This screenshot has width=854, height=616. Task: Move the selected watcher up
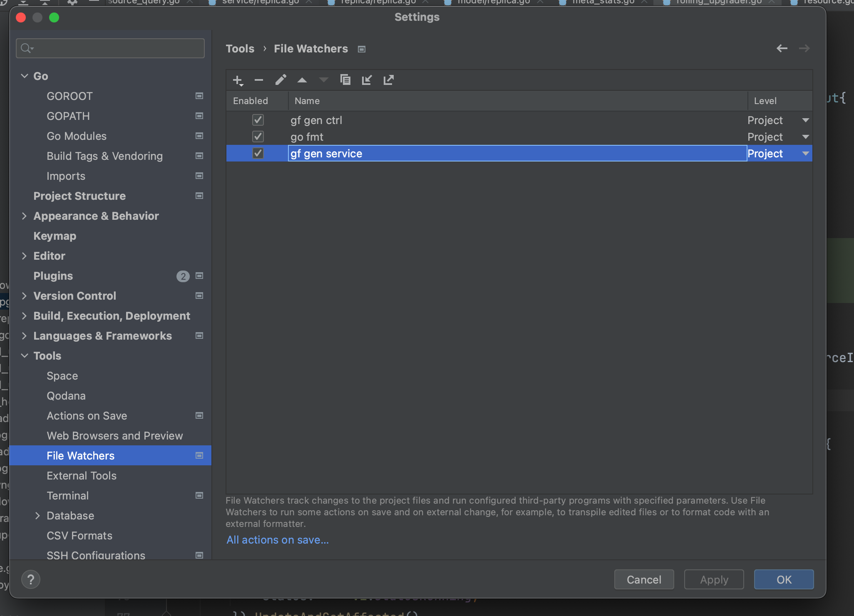(x=302, y=80)
